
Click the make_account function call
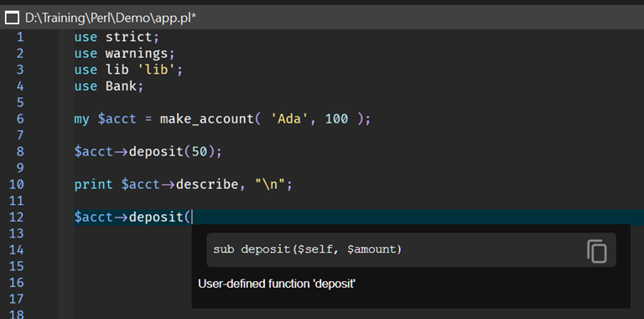207,119
